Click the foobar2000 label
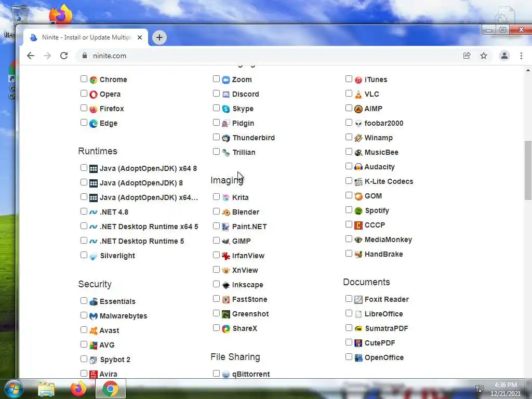 384,124
